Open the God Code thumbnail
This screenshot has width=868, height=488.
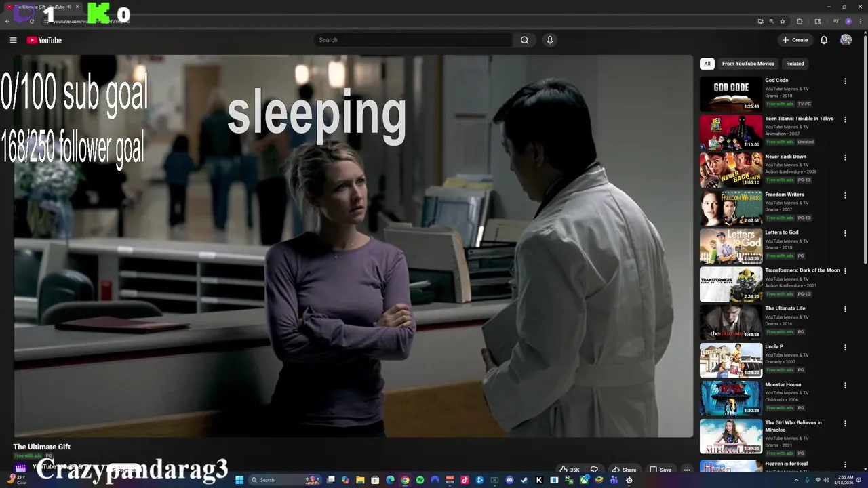point(731,94)
